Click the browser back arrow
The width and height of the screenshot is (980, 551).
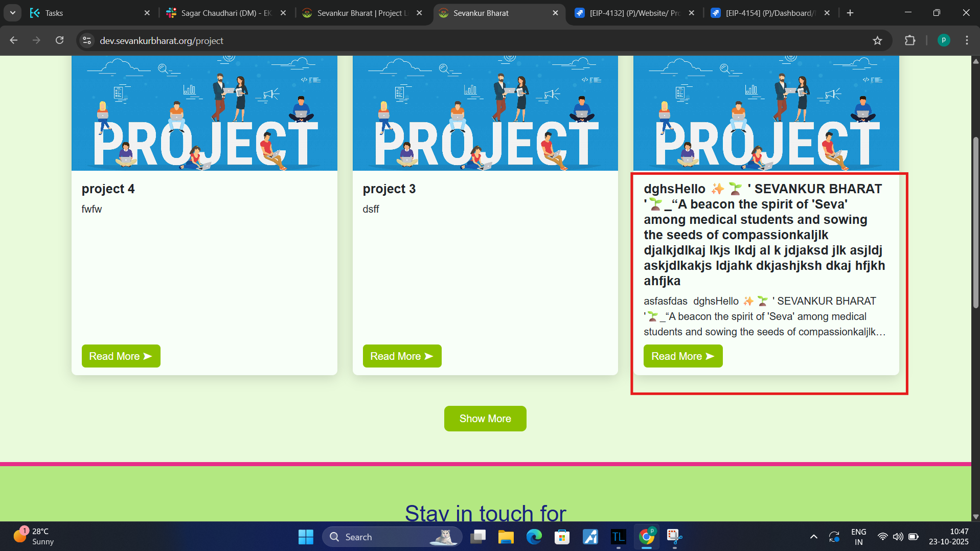point(14,41)
